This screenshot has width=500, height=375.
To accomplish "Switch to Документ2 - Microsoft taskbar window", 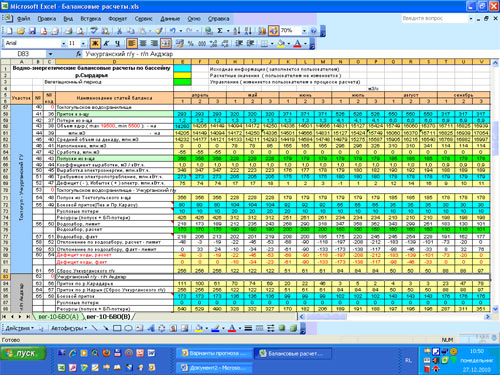I will click(x=214, y=368).
